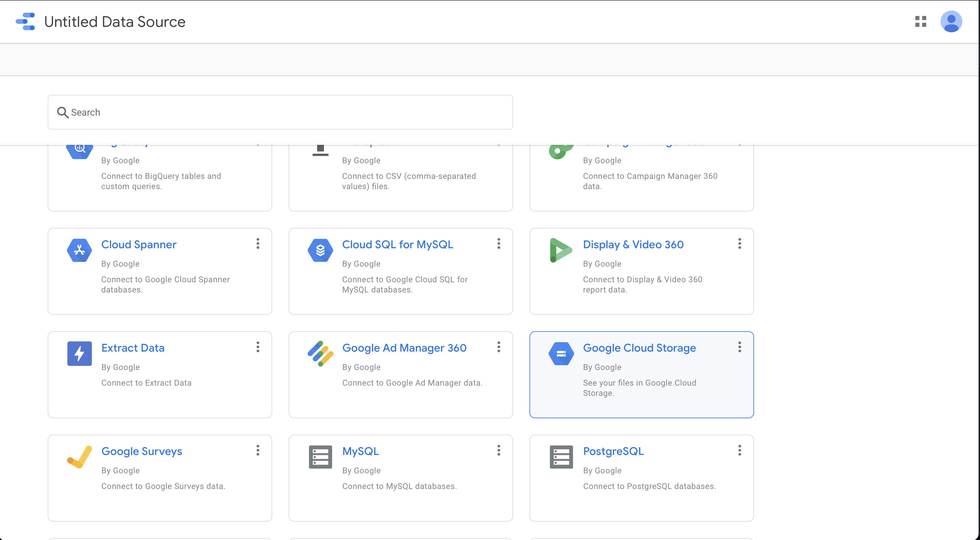This screenshot has height=540, width=980.
Task: Open the Google Cloud Storage overflow menu
Action: [739, 347]
